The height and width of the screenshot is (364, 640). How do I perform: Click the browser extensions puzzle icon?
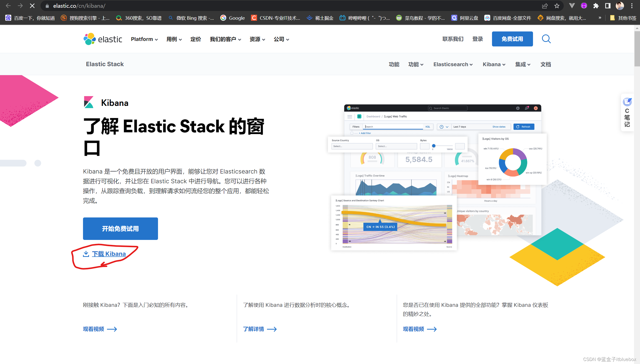click(596, 6)
